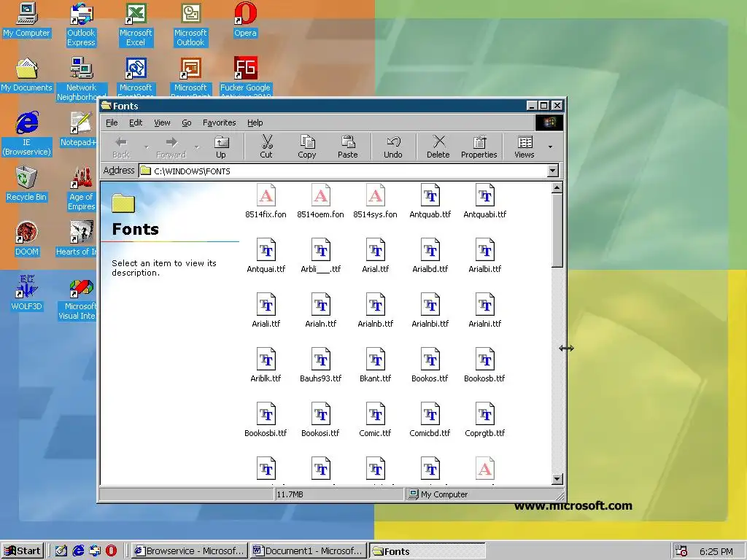The height and width of the screenshot is (560, 747).
Task: Click the Undo toolbar icon
Action: click(x=393, y=146)
